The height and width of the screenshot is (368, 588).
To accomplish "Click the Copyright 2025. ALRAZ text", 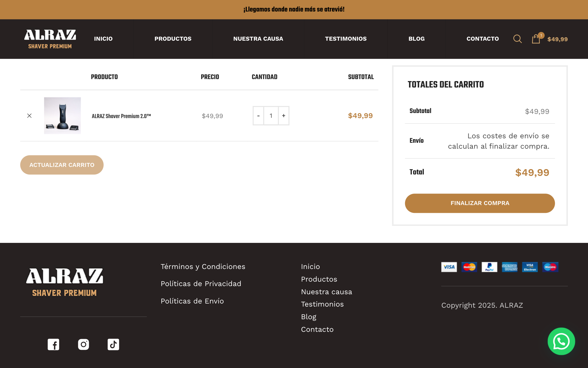I will point(482,305).
